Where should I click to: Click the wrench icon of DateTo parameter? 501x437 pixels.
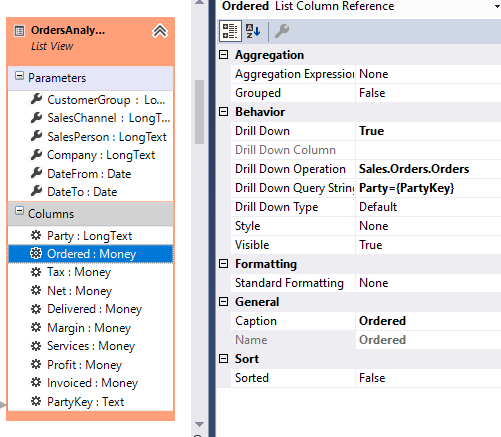[36, 191]
